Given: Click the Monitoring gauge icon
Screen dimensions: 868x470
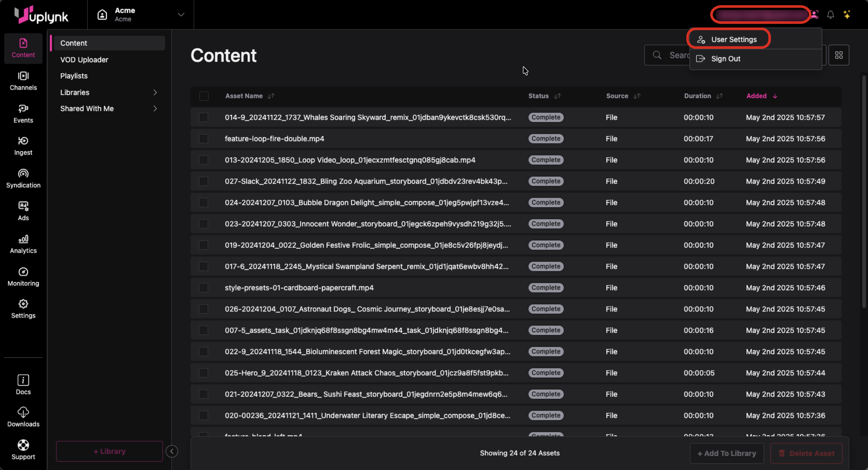Looking at the screenshot, I should coord(23,272).
